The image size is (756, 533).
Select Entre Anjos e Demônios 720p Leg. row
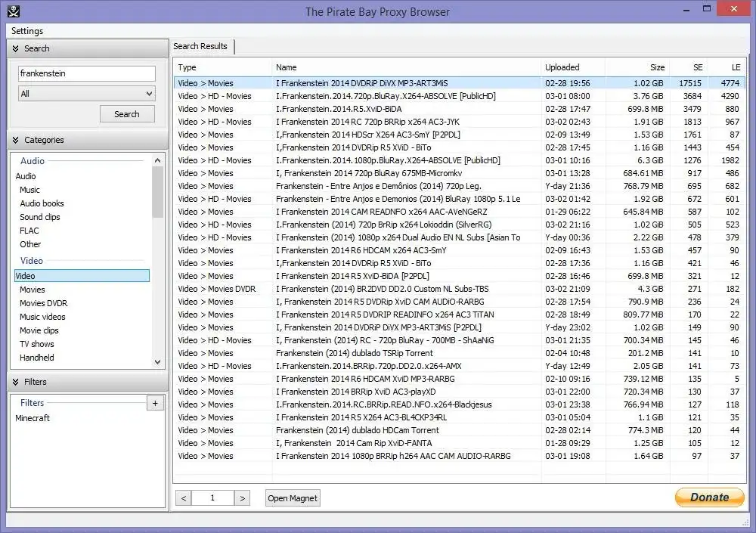[460, 186]
